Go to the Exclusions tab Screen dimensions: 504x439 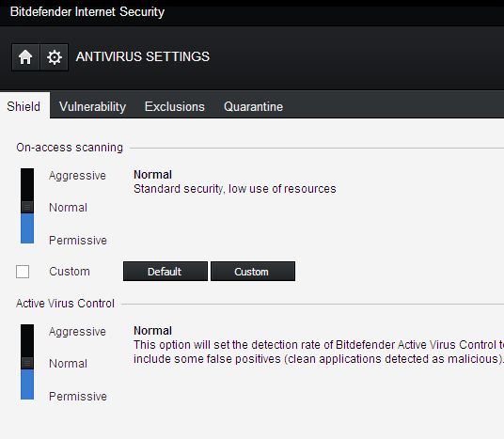click(x=175, y=107)
